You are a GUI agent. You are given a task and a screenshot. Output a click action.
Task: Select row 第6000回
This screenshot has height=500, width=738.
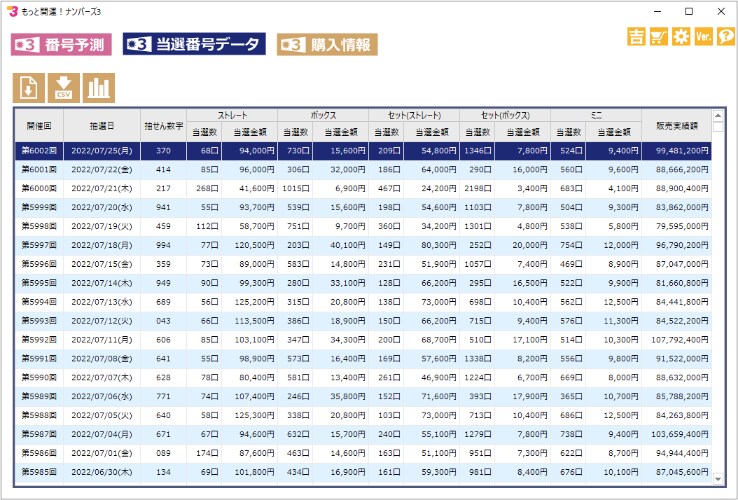[363, 189]
